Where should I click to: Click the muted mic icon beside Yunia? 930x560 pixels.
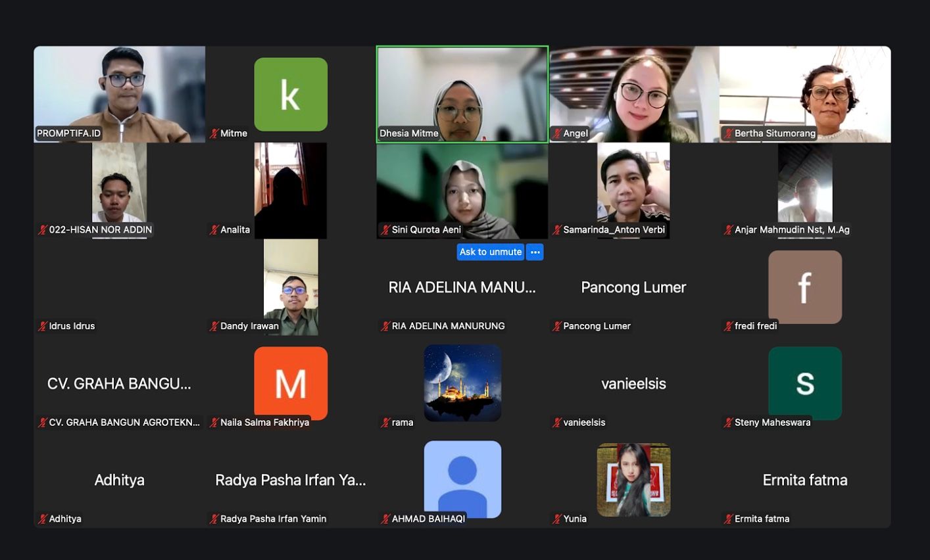(557, 519)
